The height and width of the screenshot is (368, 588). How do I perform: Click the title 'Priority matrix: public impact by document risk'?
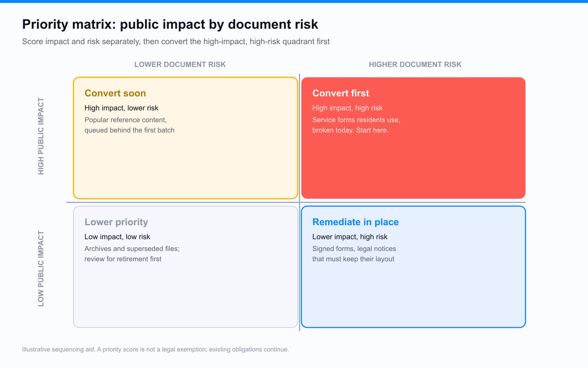(170, 24)
